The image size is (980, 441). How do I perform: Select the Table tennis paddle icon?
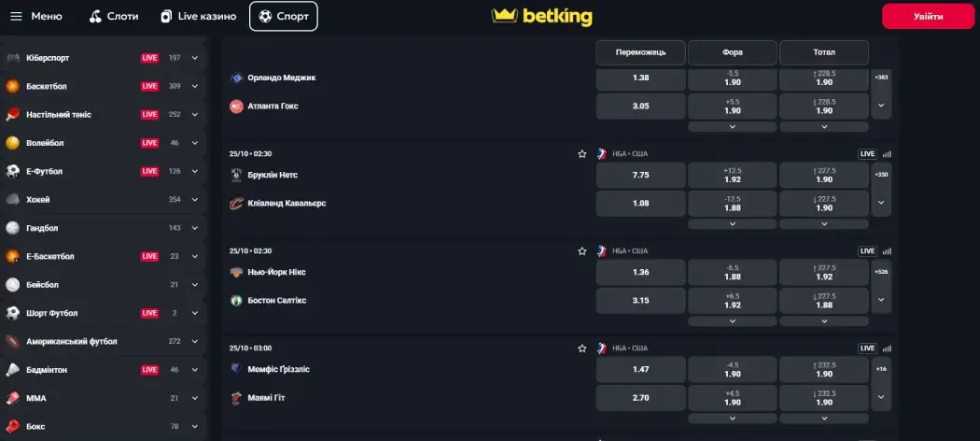(12, 114)
